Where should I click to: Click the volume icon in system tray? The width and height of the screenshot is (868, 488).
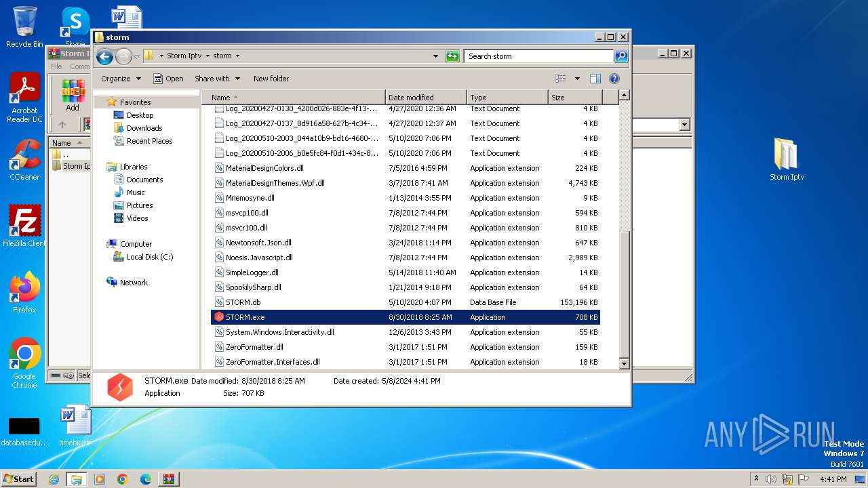770,479
